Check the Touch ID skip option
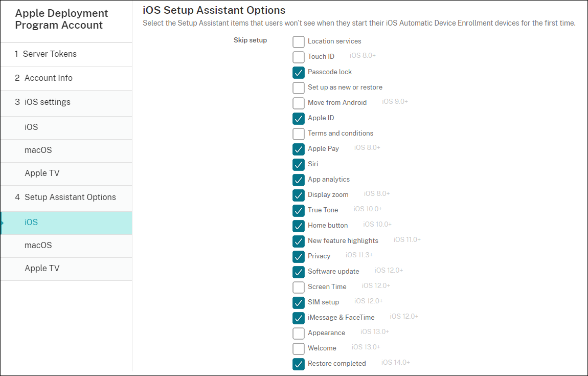This screenshot has width=588, height=376. [299, 57]
